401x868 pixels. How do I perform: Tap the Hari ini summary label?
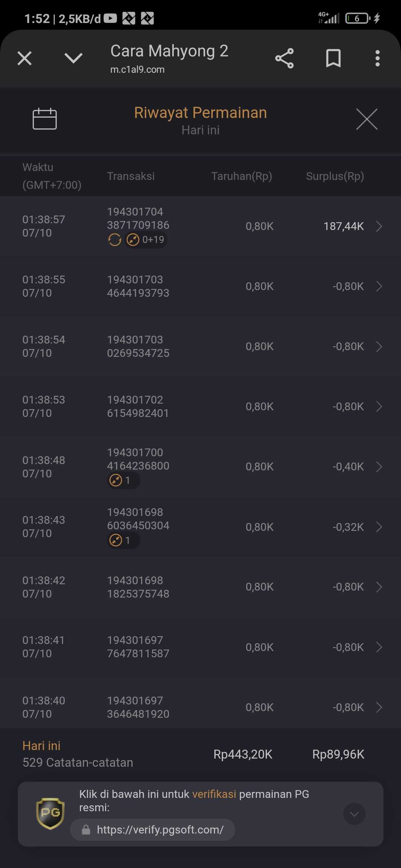tap(41, 746)
